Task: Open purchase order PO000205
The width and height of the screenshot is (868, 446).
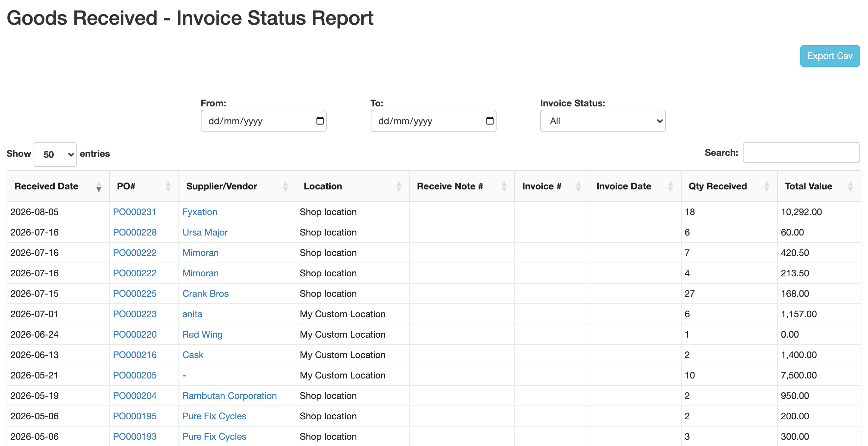Action: tap(135, 376)
